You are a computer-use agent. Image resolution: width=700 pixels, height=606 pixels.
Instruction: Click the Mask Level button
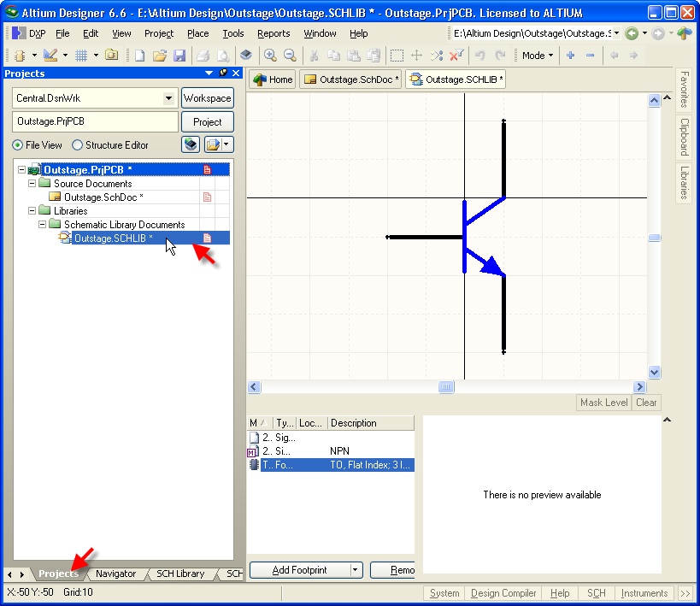click(603, 403)
